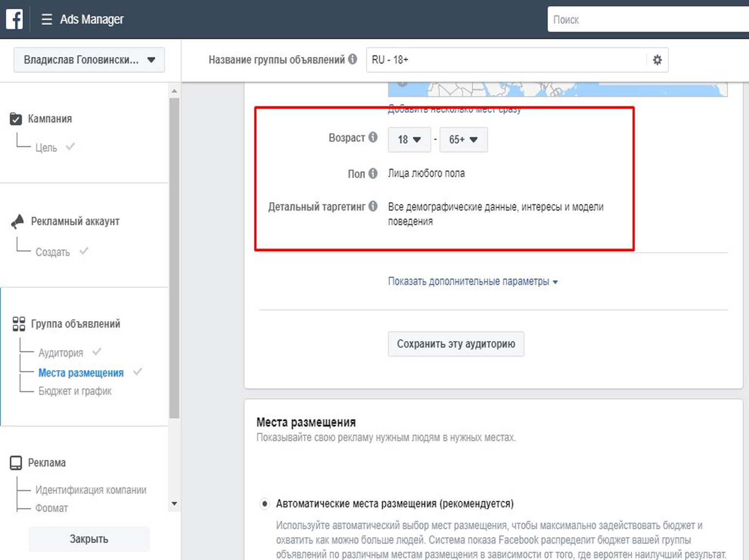Click the Facebook logo icon

pyautogui.click(x=14, y=19)
